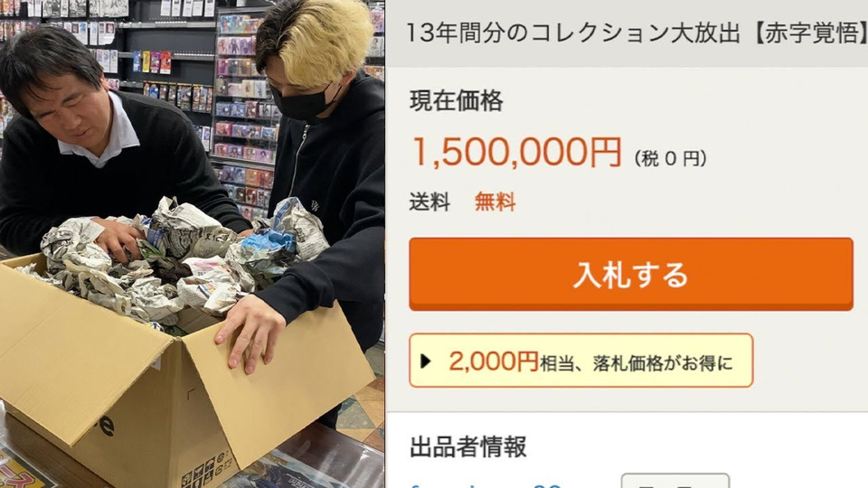Click the orange 入札する bid button

[x=631, y=274]
